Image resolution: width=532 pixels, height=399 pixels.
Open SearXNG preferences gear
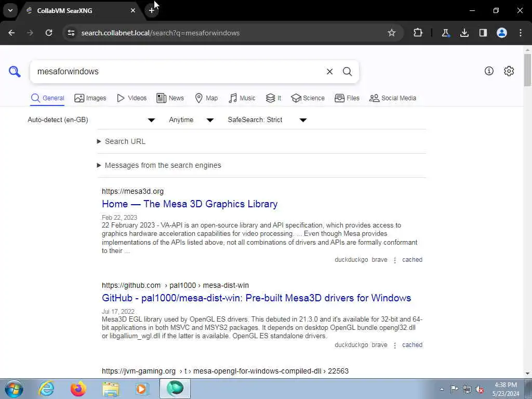(509, 71)
